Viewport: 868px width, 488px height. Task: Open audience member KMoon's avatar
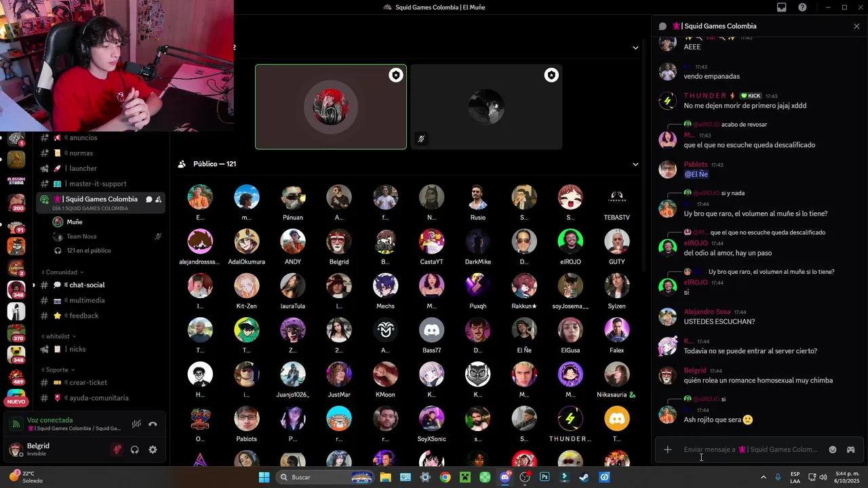click(x=385, y=375)
